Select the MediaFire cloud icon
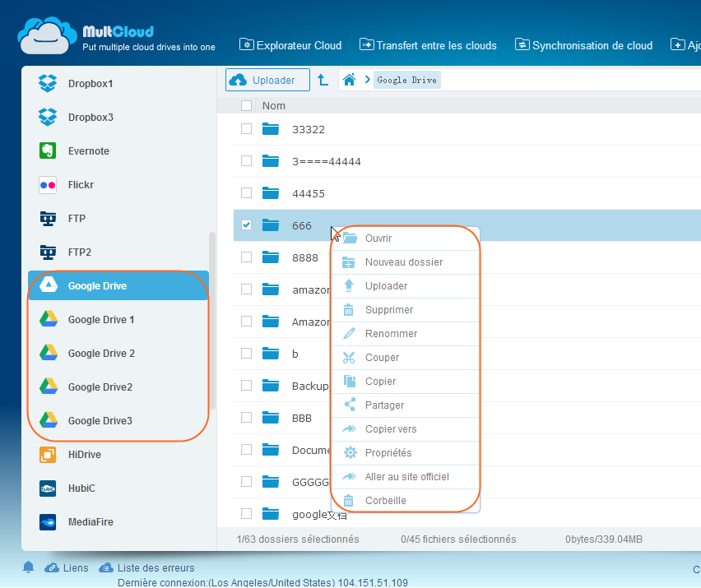 [x=48, y=522]
